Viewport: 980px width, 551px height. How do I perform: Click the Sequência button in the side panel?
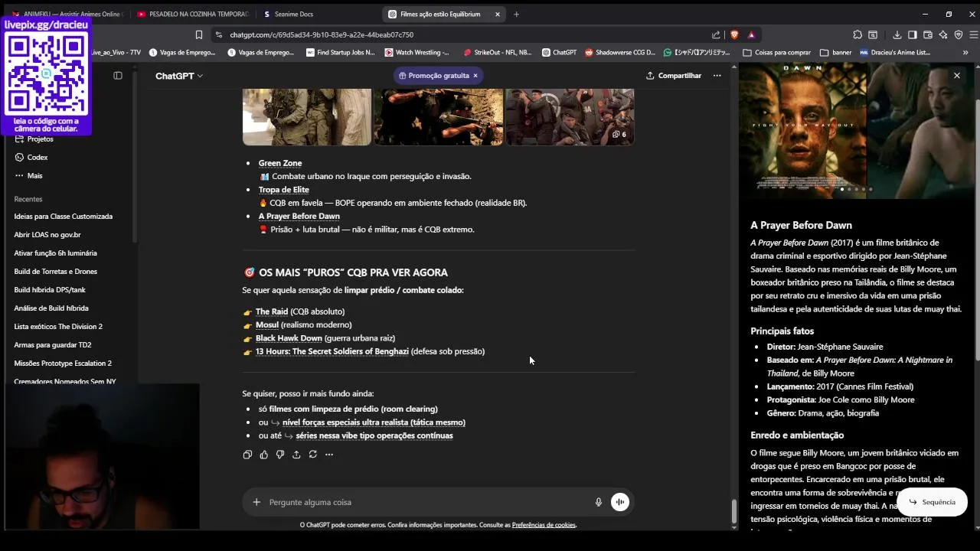tap(932, 502)
